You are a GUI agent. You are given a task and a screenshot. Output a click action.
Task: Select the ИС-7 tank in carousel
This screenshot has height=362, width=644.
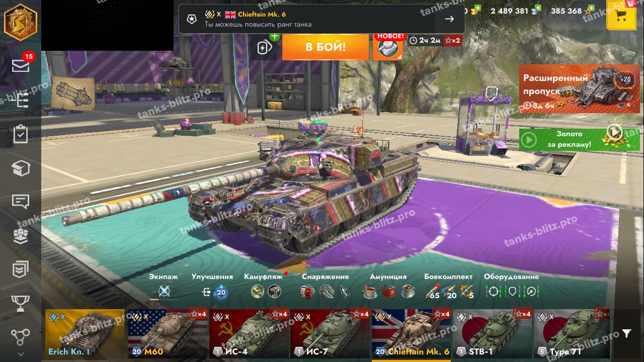coord(330,333)
